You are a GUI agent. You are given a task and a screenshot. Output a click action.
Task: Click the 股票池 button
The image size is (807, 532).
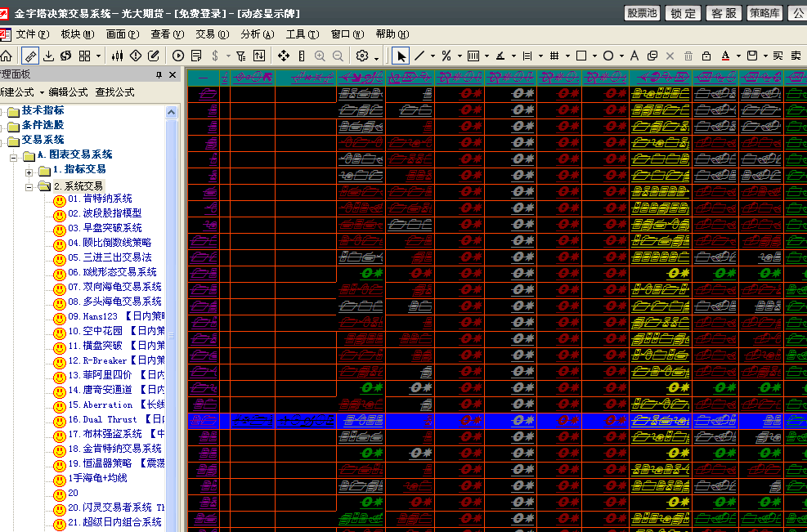pos(642,13)
